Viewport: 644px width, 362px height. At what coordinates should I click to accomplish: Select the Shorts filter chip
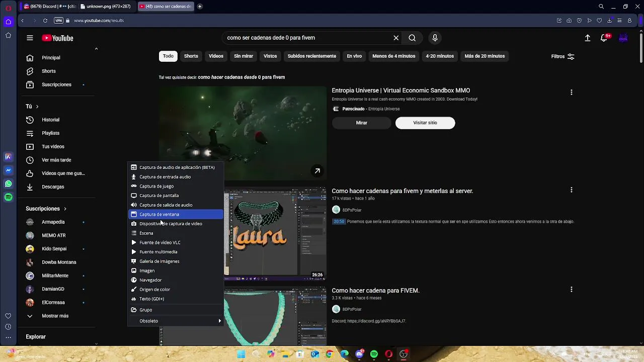[191, 56]
